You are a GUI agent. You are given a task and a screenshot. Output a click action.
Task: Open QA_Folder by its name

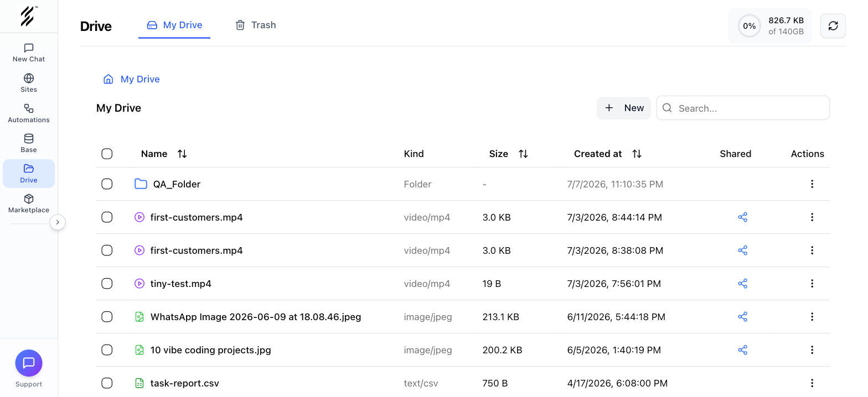[x=177, y=184]
